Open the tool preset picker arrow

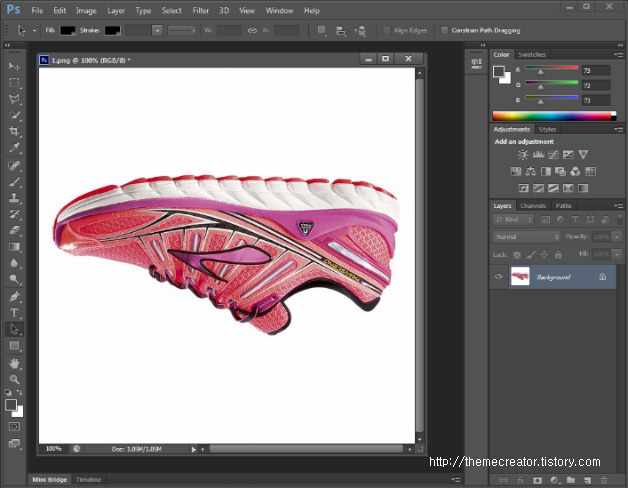(x=34, y=30)
